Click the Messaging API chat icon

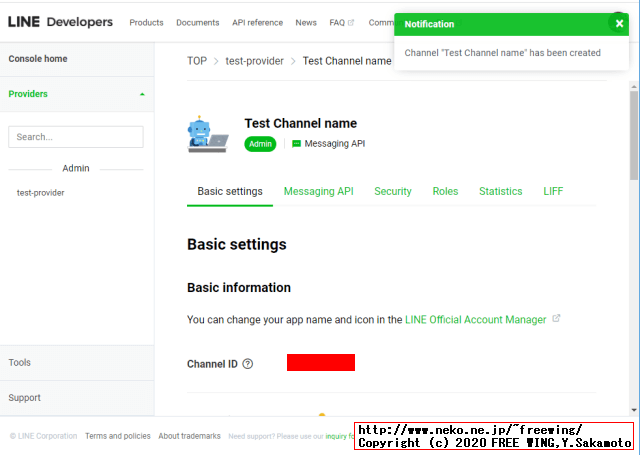pos(296,144)
